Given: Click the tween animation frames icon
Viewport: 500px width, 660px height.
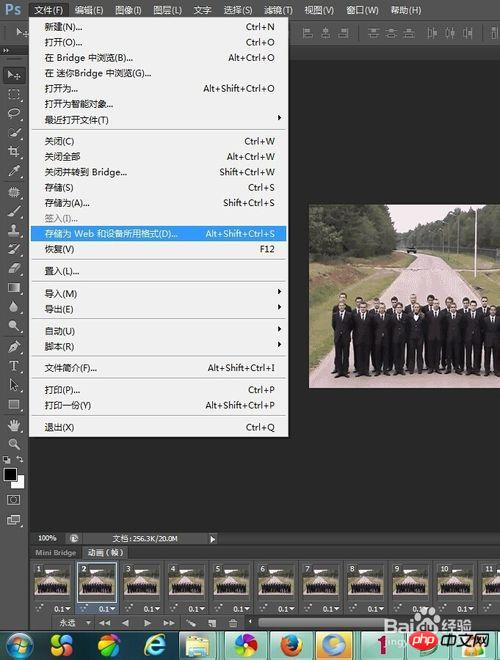Looking at the screenshot, I should (191, 623).
